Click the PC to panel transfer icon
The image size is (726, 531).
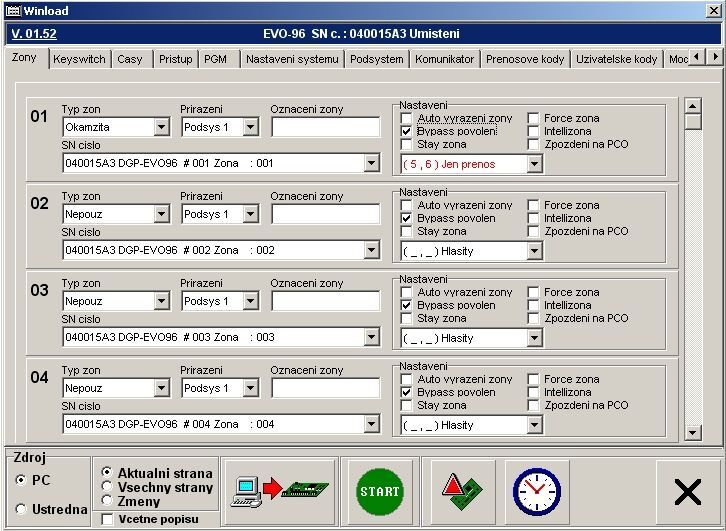[279, 490]
